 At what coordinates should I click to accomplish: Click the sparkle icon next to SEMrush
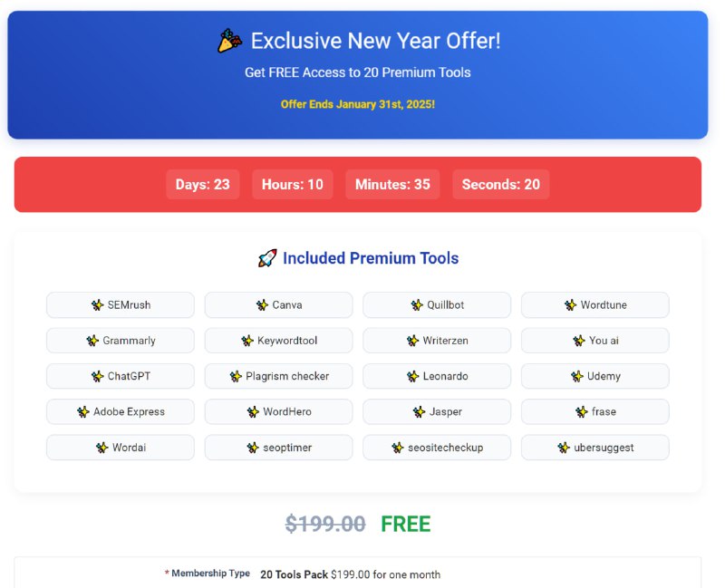click(97, 305)
